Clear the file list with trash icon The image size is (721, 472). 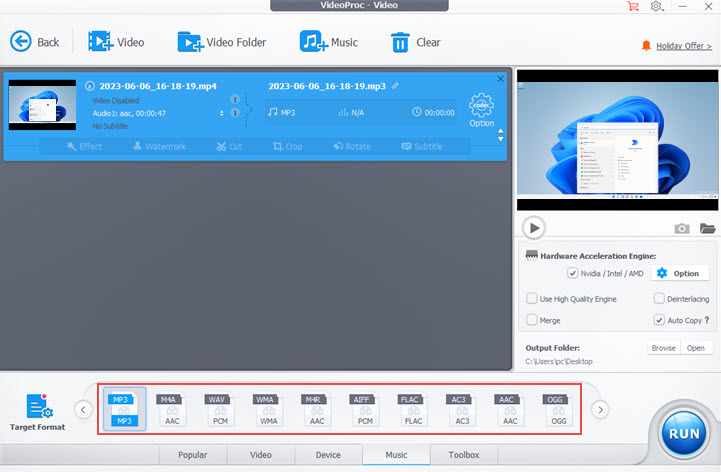click(415, 42)
